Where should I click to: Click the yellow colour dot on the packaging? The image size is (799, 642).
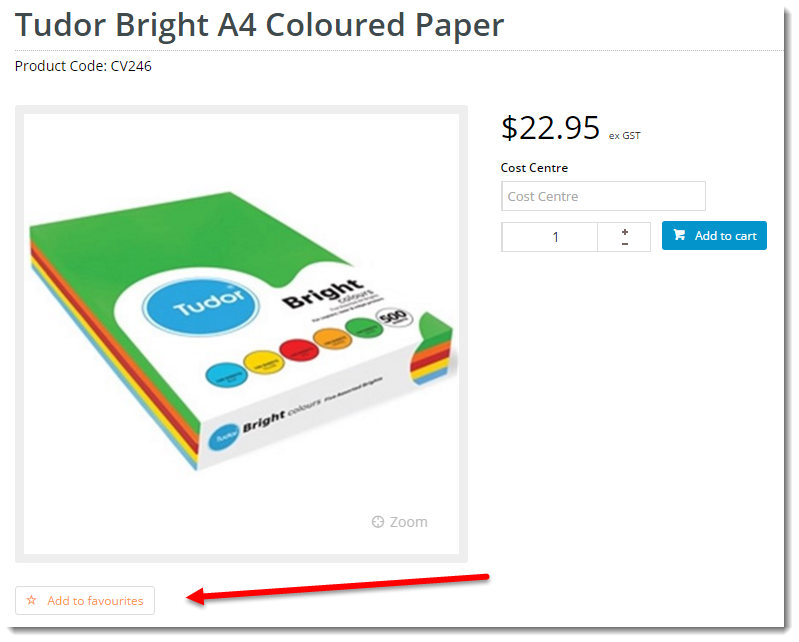click(263, 362)
